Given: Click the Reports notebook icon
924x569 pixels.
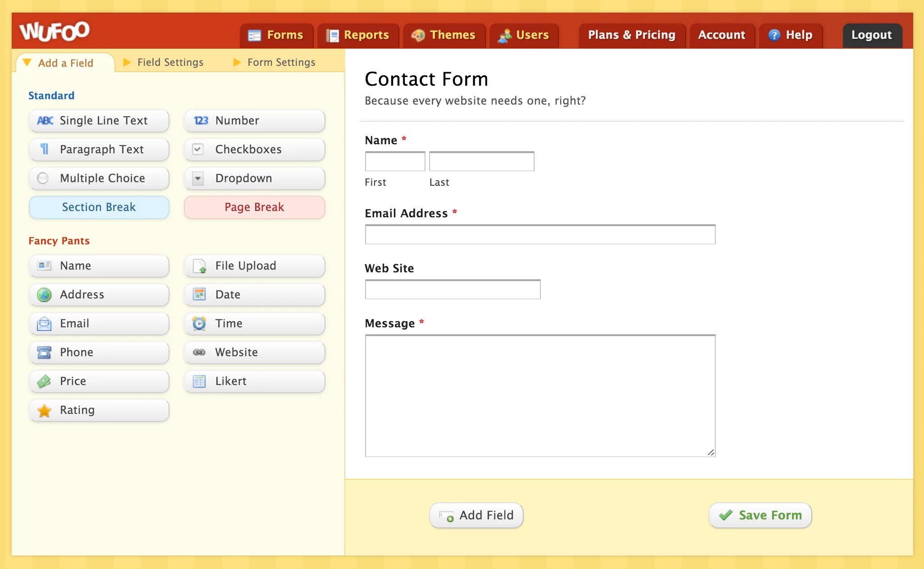Looking at the screenshot, I should (x=332, y=35).
